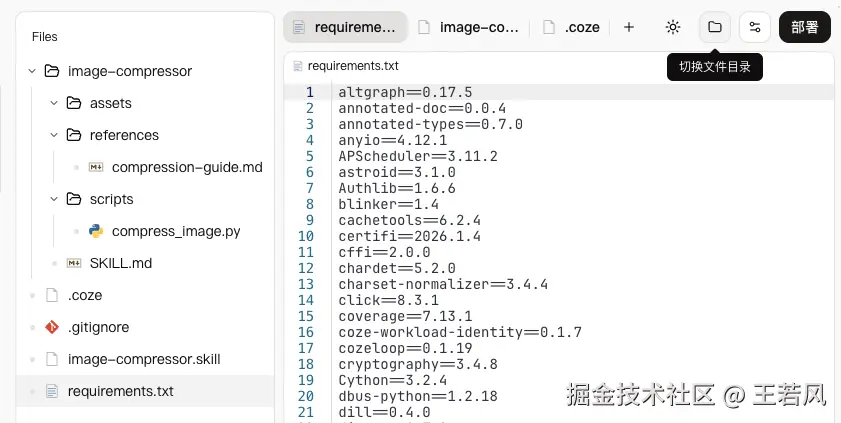Open the settings sliders icon
The width and height of the screenshot is (841, 423).
(755, 27)
